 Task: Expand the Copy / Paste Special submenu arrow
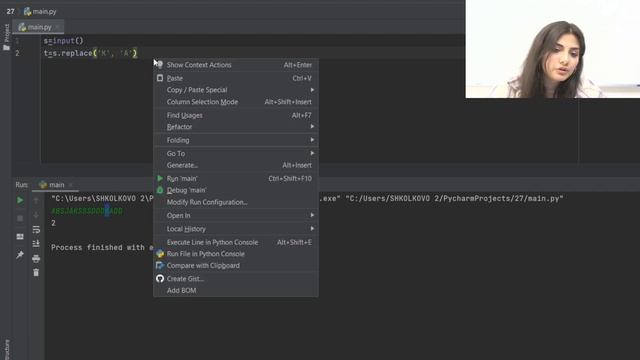pos(312,90)
